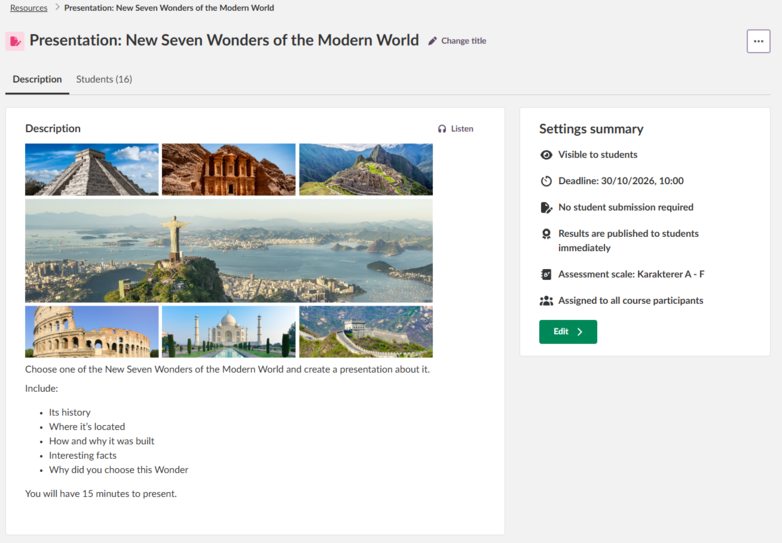Click the Machu Picchu image

pyautogui.click(x=366, y=170)
